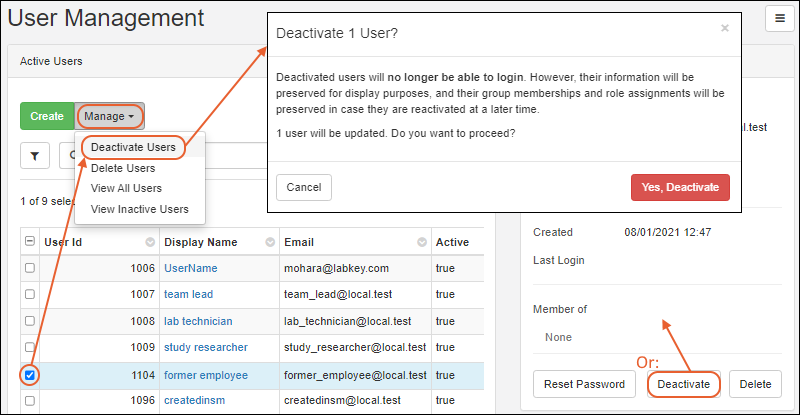Click Delete button in details panel
Screen dimensions: 800x415
click(755, 384)
